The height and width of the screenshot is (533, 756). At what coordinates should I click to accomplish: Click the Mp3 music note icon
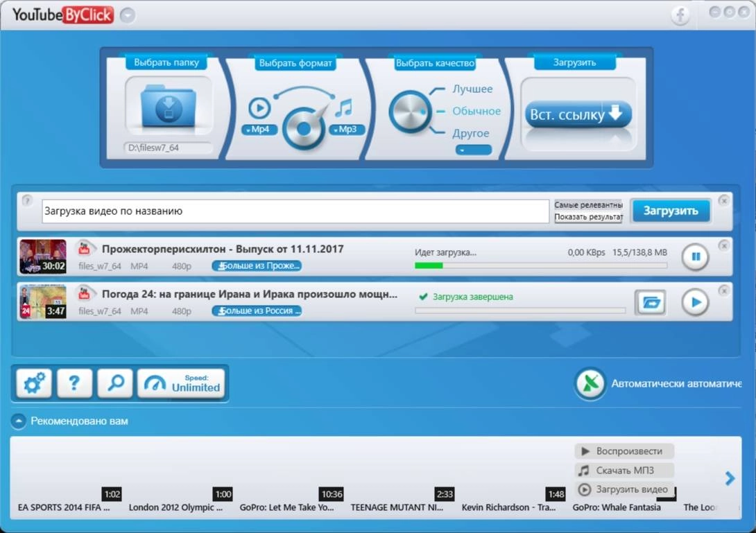point(344,107)
